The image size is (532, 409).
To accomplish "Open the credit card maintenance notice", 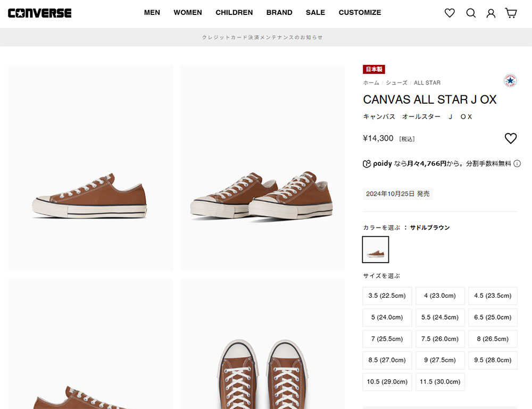I will tap(262, 37).
